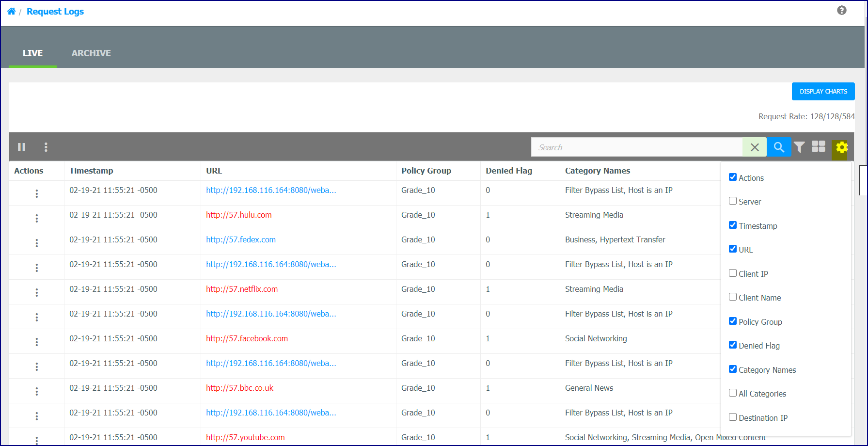Enable the Client IP column checkbox

click(733, 273)
